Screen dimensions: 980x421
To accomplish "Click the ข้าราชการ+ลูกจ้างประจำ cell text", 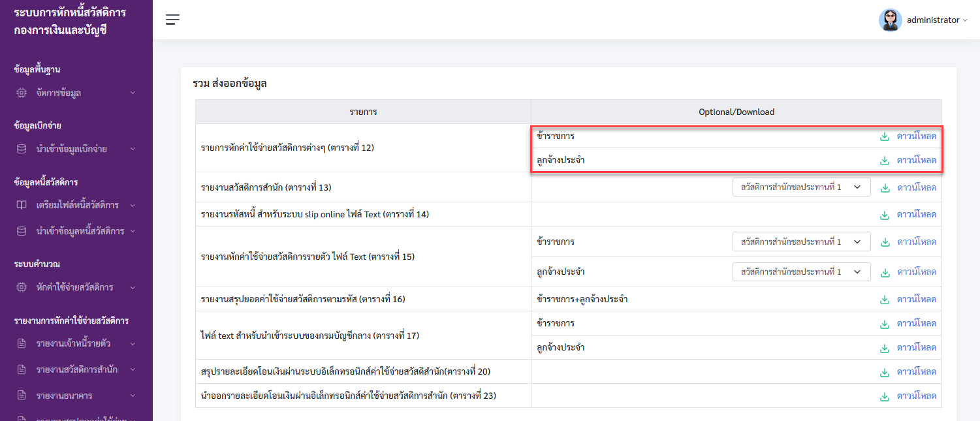I will pos(582,300).
